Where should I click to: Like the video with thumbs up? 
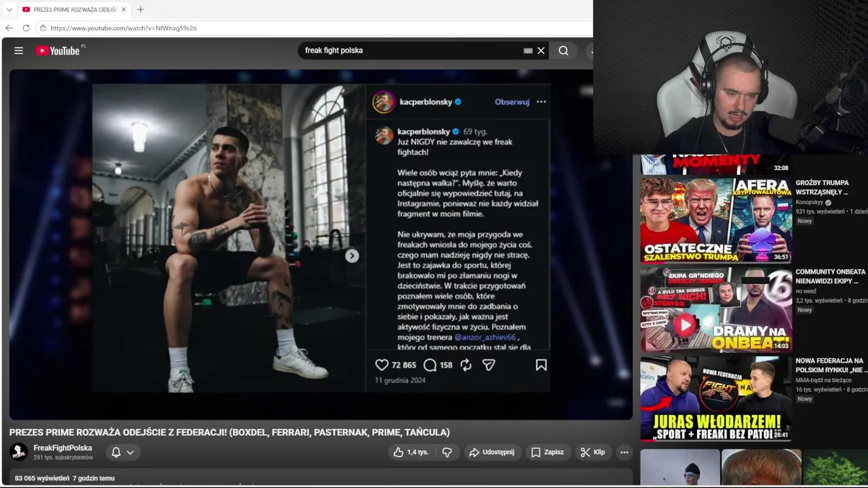tap(411, 452)
